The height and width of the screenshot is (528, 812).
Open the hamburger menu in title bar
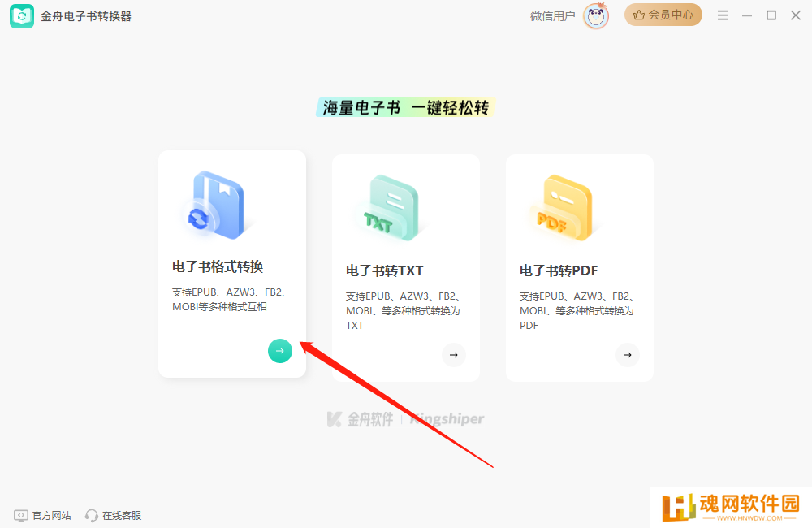coord(723,15)
